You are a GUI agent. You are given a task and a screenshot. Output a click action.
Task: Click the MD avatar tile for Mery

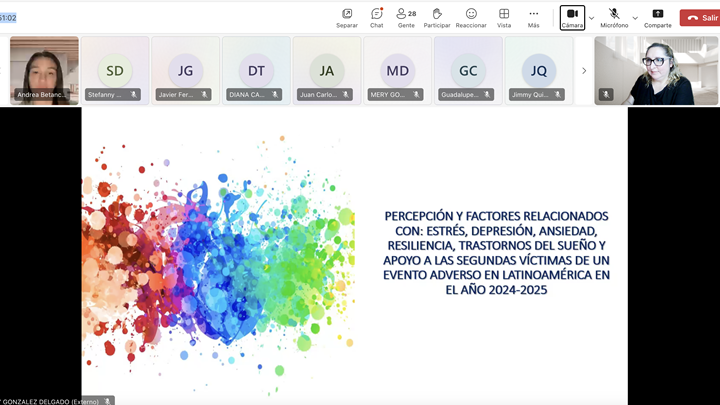point(397,71)
